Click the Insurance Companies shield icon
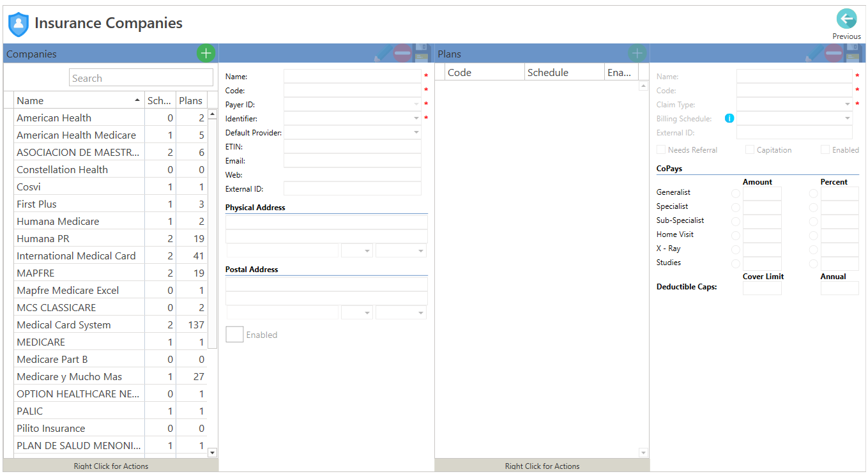868x474 pixels. 19,24
